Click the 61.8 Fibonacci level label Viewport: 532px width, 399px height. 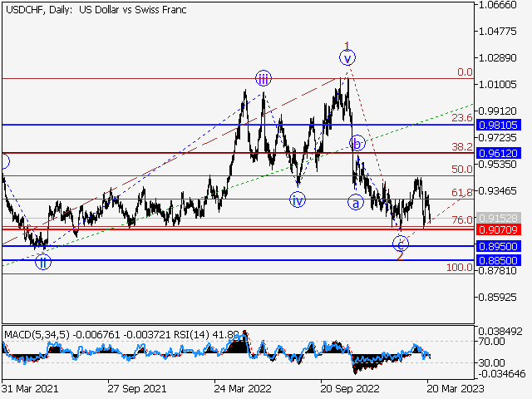[x=462, y=192]
